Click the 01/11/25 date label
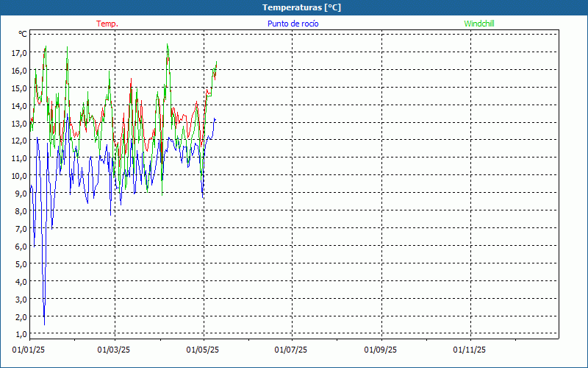This screenshot has width=588, height=368. click(469, 350)
